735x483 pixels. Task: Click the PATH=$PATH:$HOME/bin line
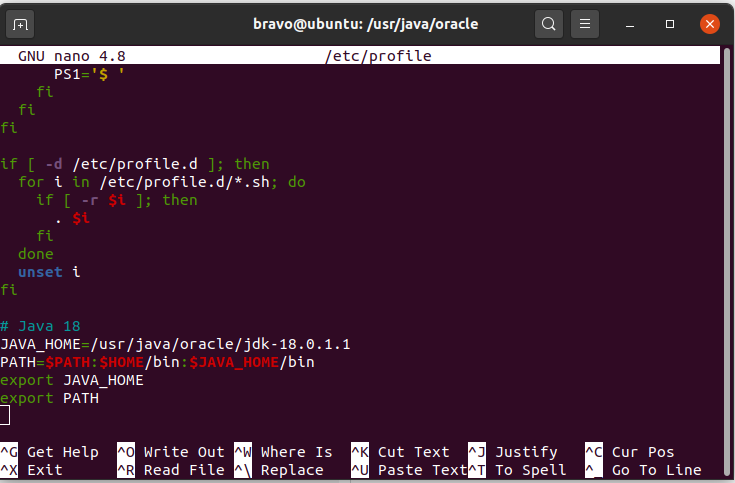click(158, 362)
